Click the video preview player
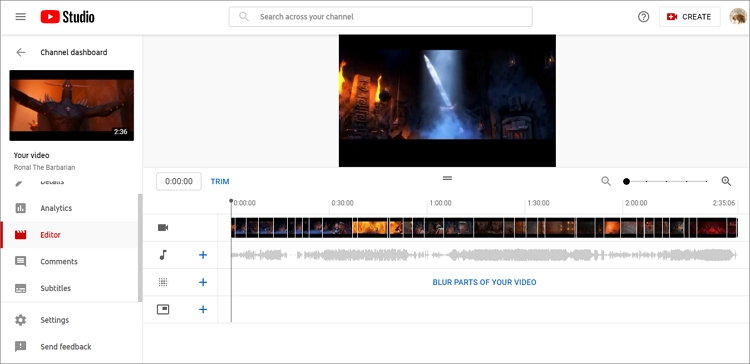750x364 pixels. click(447, 100)
